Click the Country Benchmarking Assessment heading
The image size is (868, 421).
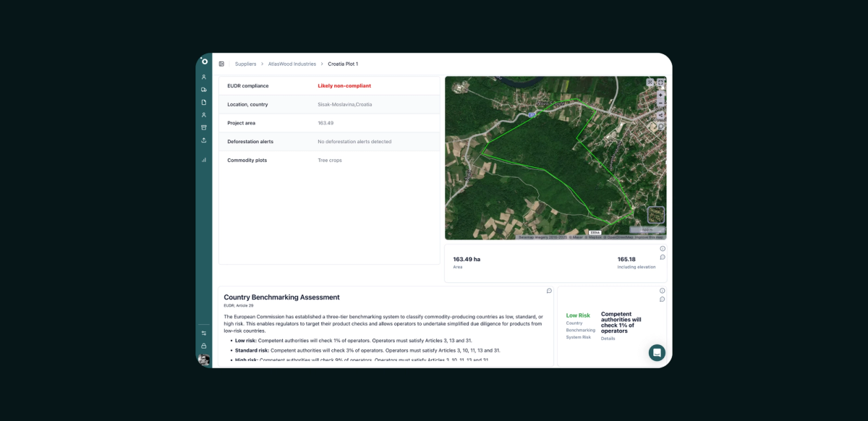coord(281,297)
